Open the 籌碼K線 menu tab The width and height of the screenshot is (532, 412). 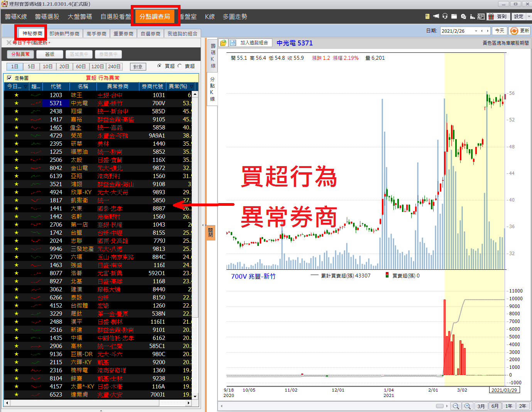pos(16,17)
